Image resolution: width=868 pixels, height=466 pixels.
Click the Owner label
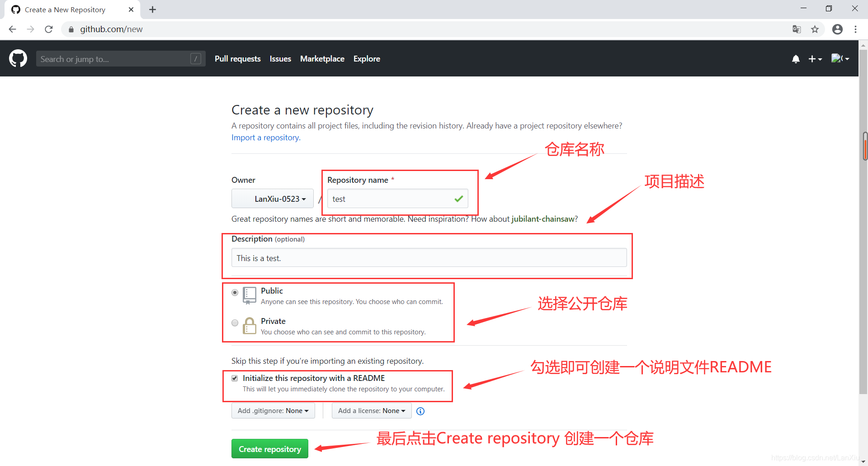[x=243, y=180]
